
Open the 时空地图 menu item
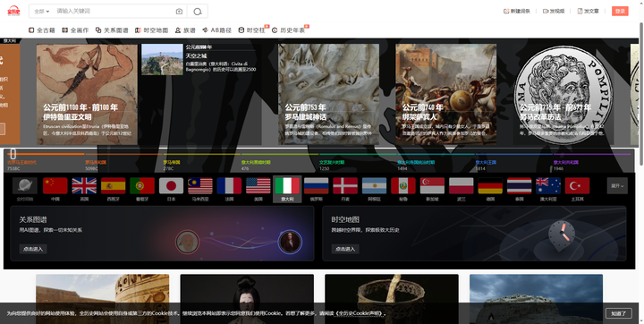point(151,30)
